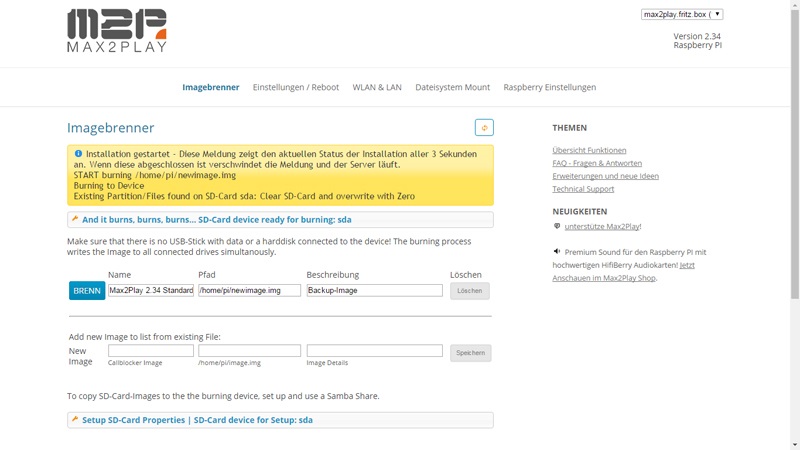The width and height of the screenshot is (800, 450).
Task: Click 'Existing Partition/Files found' status line
Action: [x=244, y=196]
